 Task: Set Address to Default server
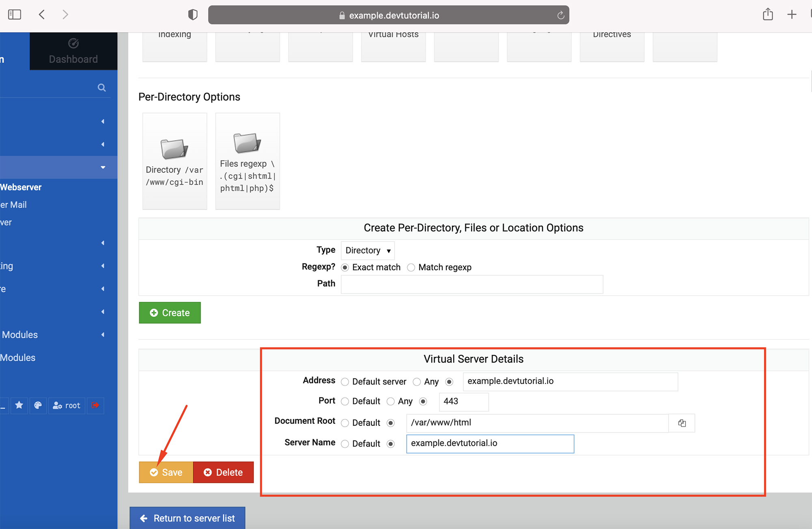click(x=345, y=382)
